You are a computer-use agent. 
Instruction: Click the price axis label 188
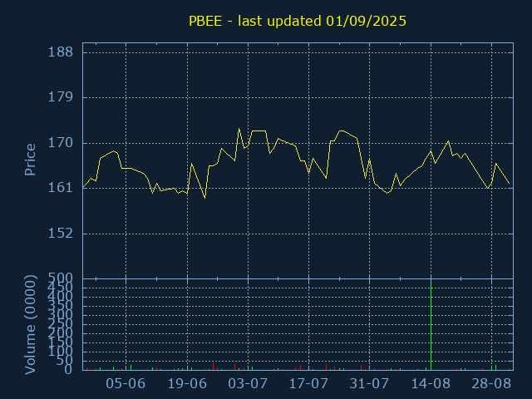[x=61, y=52]
